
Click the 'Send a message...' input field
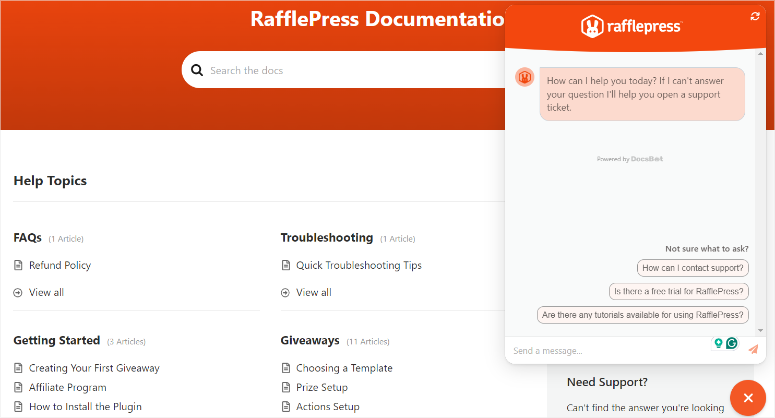tap(610, 350)
